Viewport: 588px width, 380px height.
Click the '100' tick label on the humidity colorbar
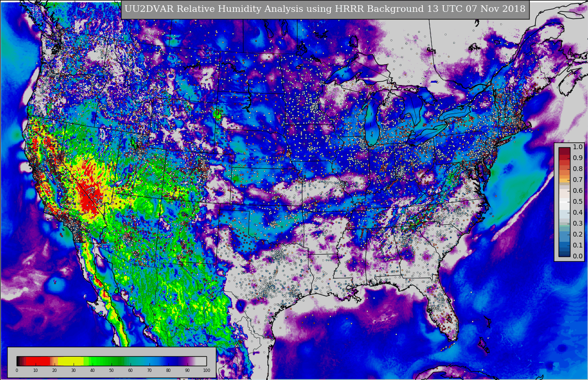pyautogui.click(x=206, y=370)
